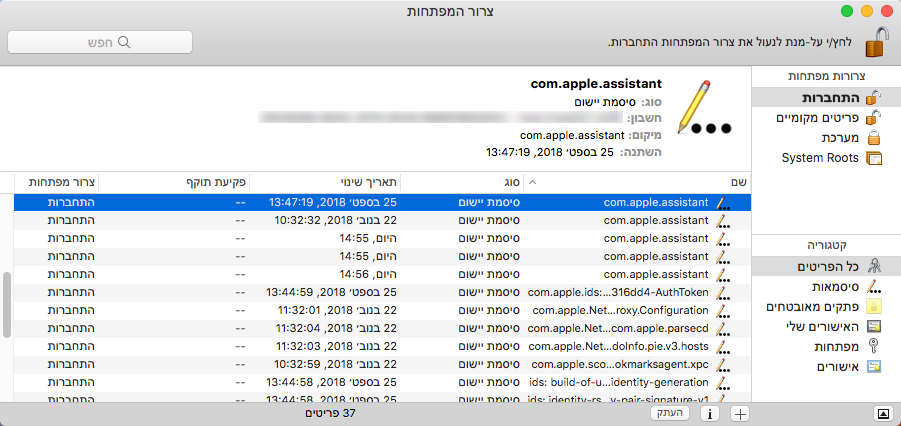Open the האישורים שלי category
Screen dimensions: 901x426
(818, 327)
